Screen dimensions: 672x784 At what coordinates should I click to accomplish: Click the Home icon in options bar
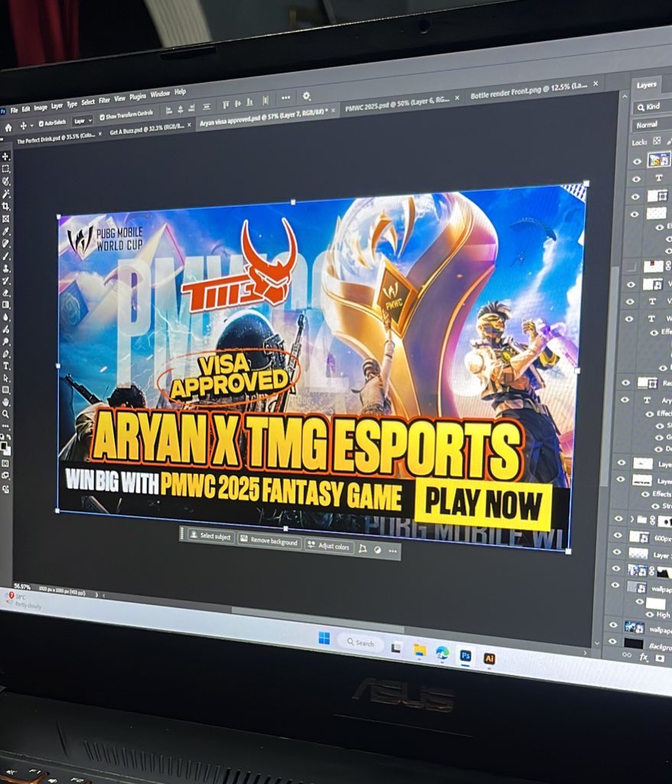point(8,128)
